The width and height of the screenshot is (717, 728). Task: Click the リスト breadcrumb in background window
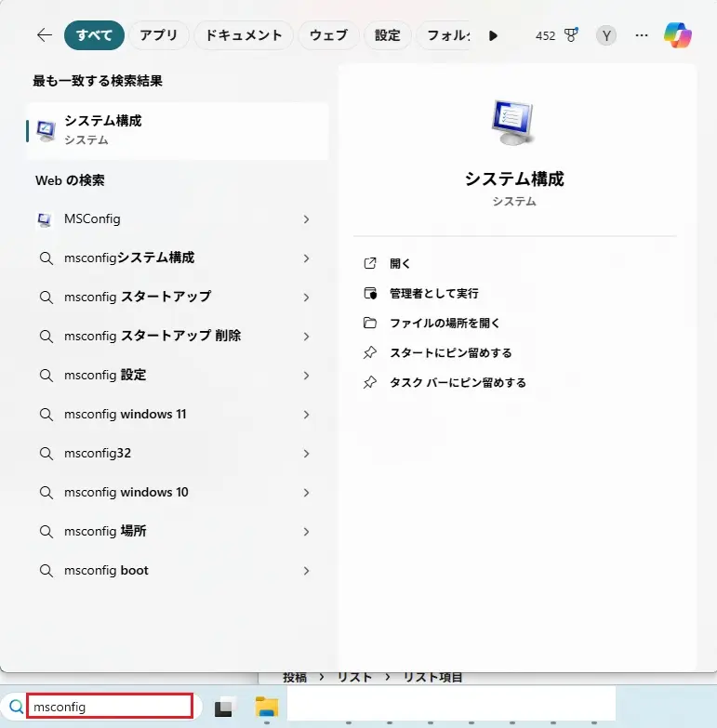tap(355, 677)
